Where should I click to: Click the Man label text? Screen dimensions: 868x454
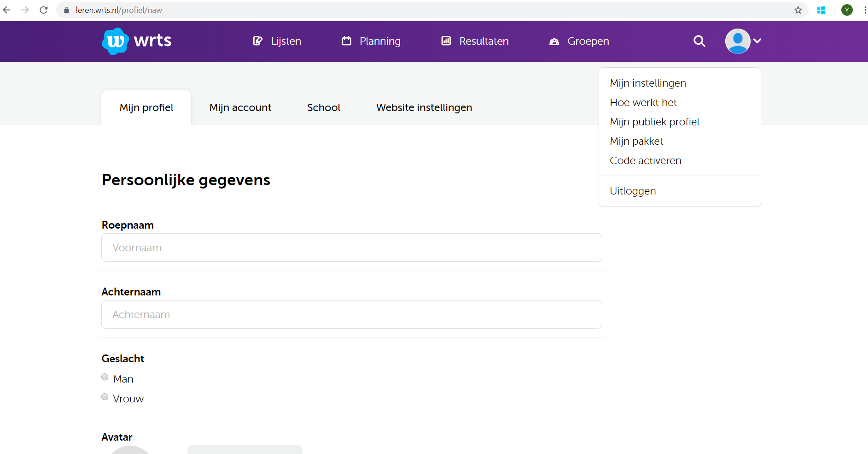coord(123,379)
